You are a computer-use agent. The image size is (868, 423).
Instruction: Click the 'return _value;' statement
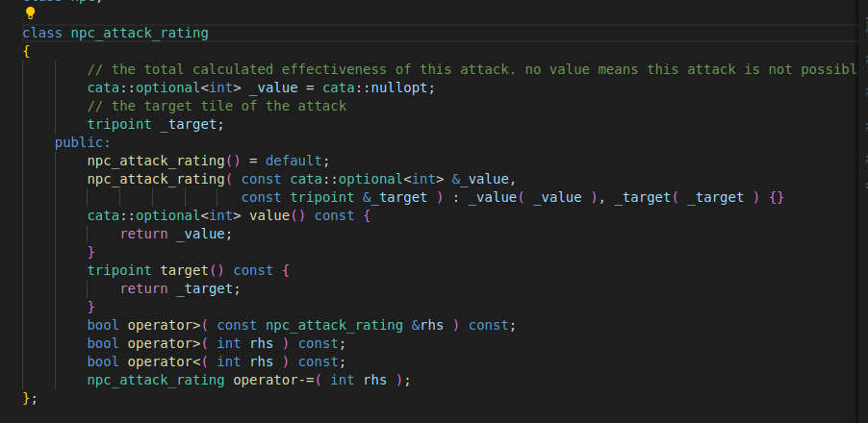tap(176, 234)
